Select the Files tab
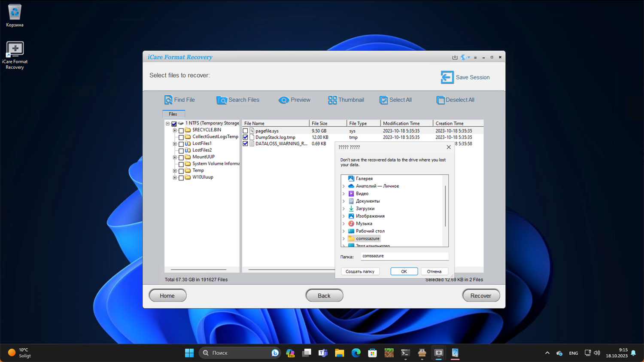The height and width of the screenshot is (362, 644). pyautogui.click(x=173, y=114)
